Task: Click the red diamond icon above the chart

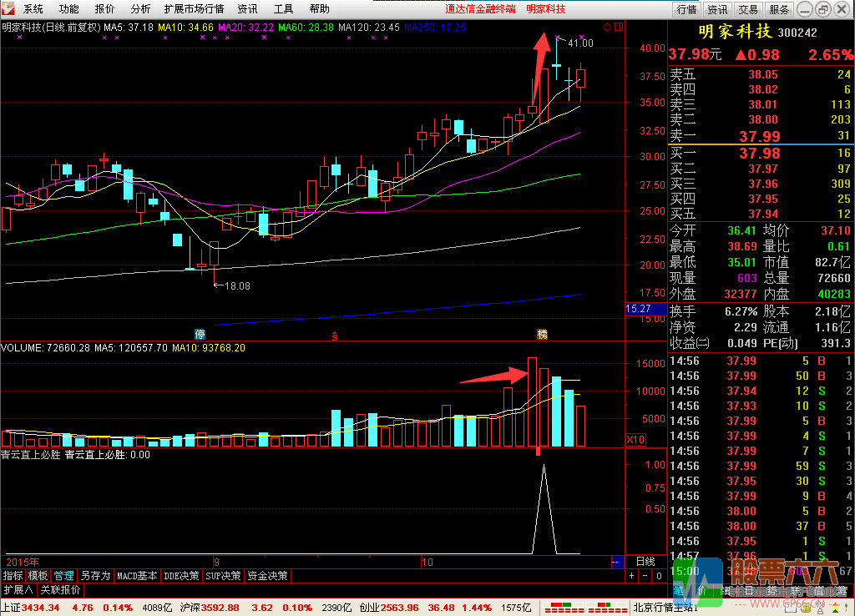Action: pyautogui.click(x=608, y=27)
